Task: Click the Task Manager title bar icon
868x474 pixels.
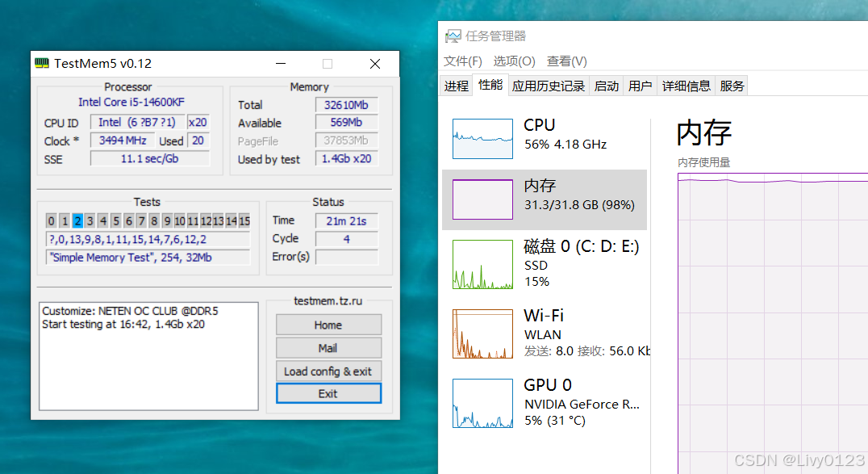Action: pyautogui.click(x=453, y=36)
